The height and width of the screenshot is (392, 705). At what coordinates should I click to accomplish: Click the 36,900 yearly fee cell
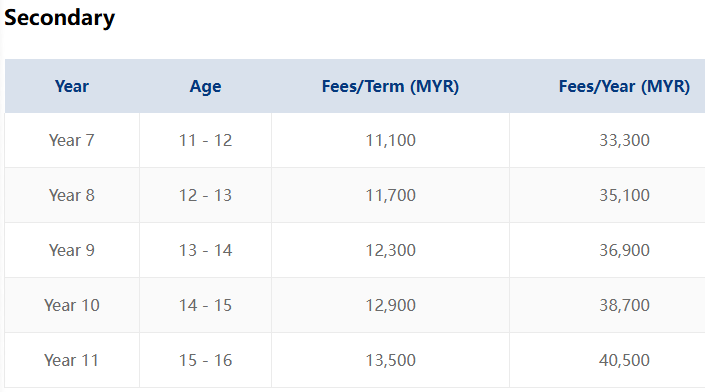624,250
